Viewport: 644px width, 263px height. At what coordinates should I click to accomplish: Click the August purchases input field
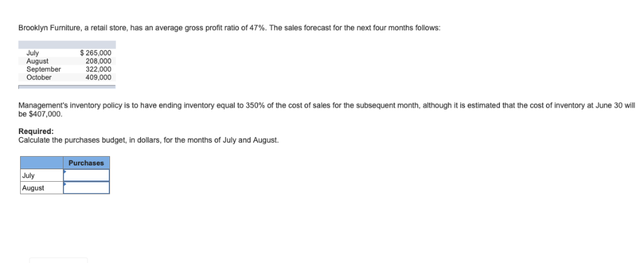click(86, 187)
